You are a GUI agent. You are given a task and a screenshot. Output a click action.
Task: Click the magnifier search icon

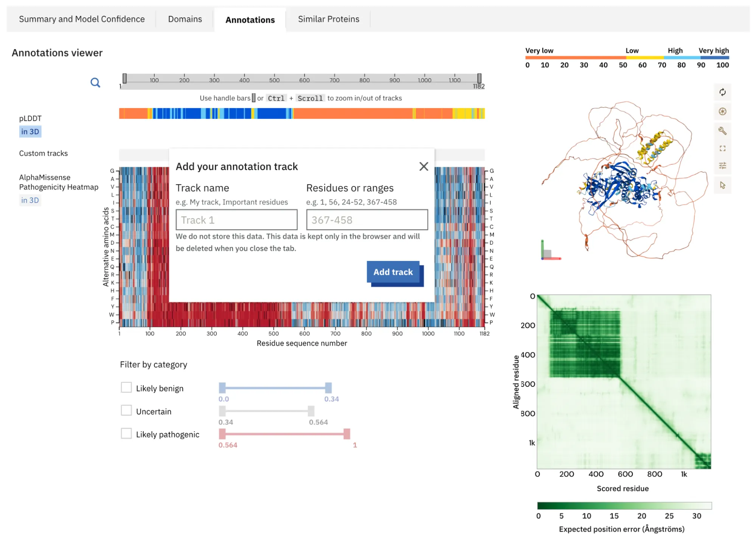[x=95, y=82]
